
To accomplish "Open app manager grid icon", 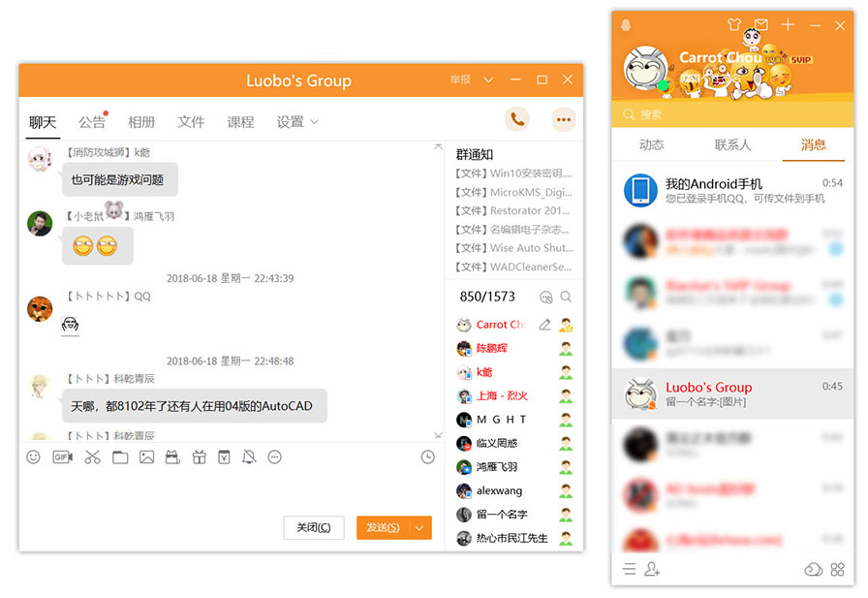I will 838,569.
